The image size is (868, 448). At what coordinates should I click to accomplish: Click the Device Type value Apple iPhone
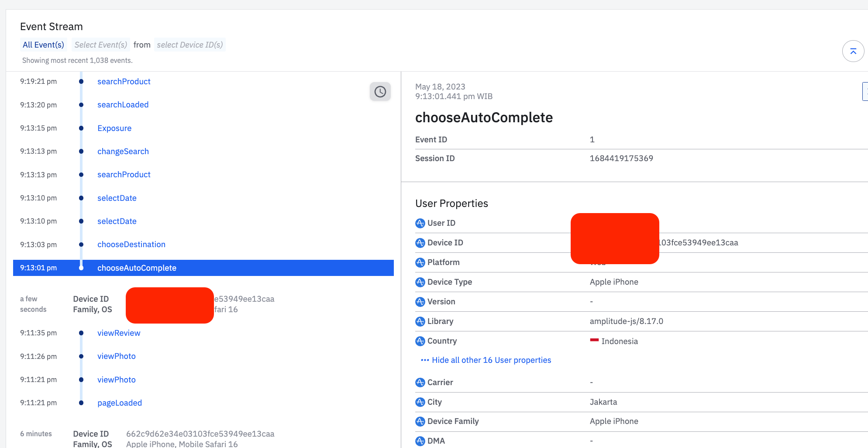pos(614,282)
